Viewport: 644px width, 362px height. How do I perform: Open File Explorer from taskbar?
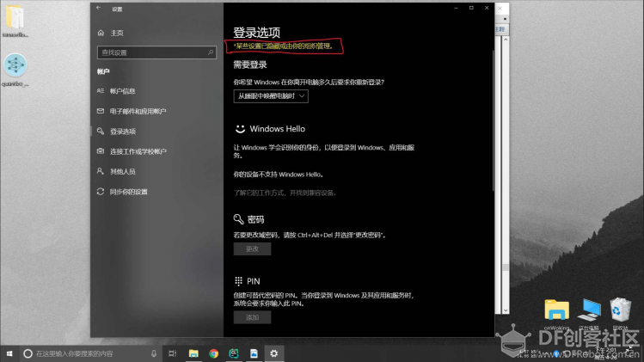(x=193, y=353)
